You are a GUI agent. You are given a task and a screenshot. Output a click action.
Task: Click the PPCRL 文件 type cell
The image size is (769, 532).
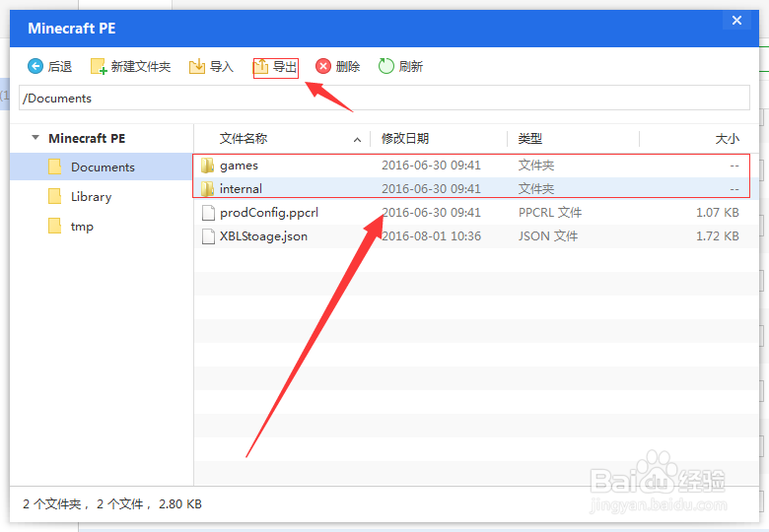pyautogui.click(x=550, y=213)
